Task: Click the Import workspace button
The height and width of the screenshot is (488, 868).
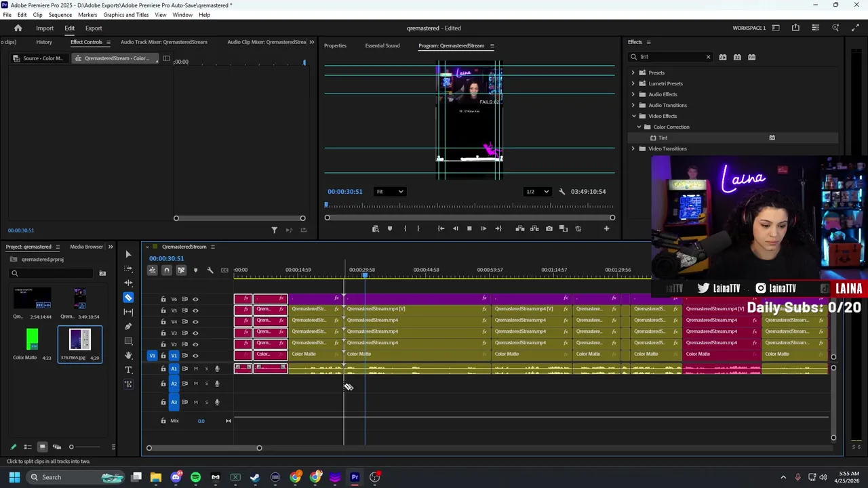Action: tap(45, 28)
